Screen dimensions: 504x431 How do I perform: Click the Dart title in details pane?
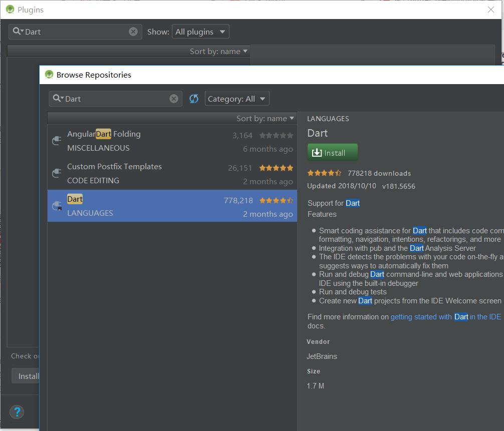point(318,133)
